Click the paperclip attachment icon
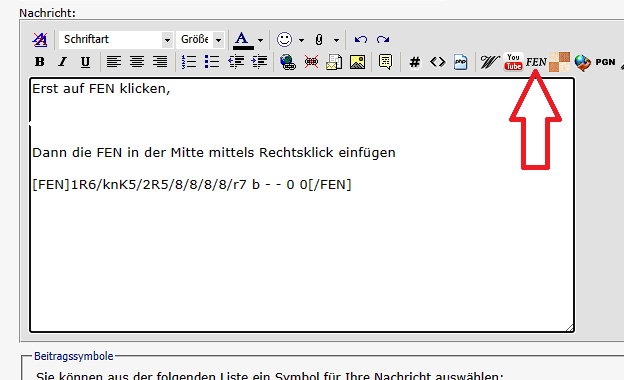Viewport: 624px width, 380px height. [319, 40]
